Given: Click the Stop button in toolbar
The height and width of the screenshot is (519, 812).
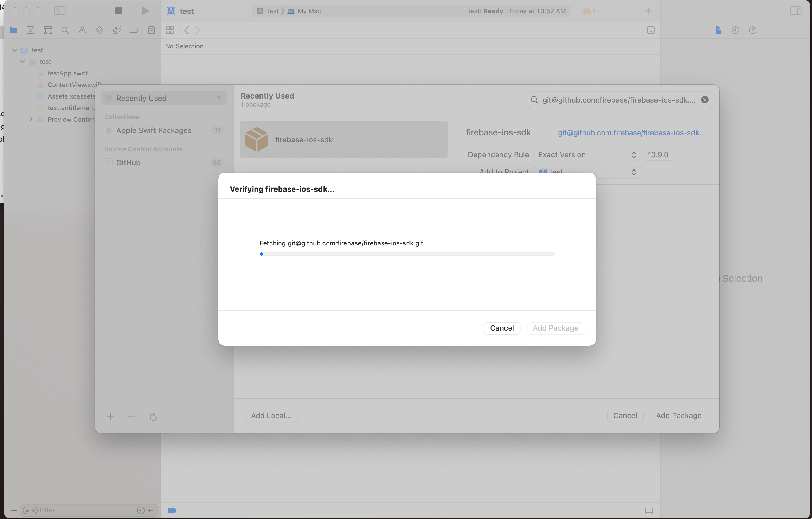Looking at the screenshot, I should pos(118,11).
